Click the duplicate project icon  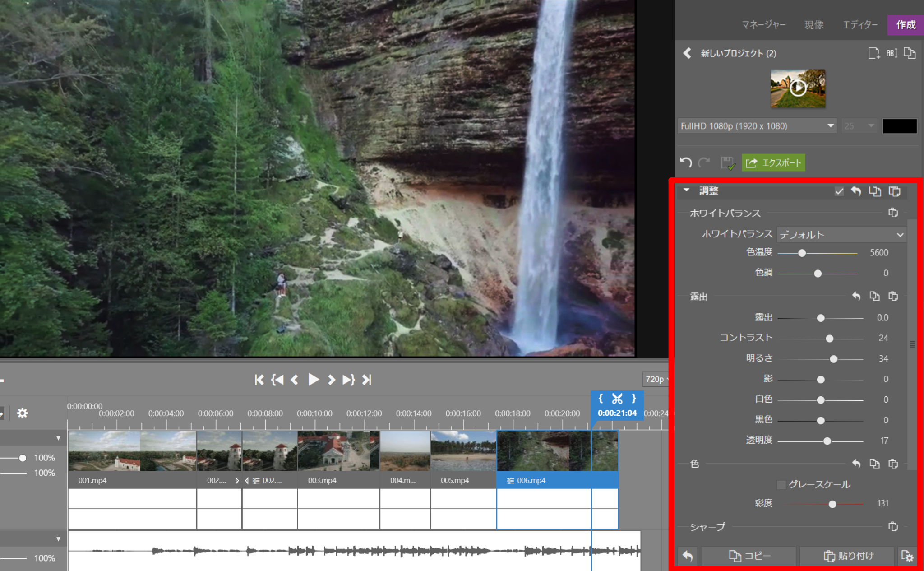point(910,53)
